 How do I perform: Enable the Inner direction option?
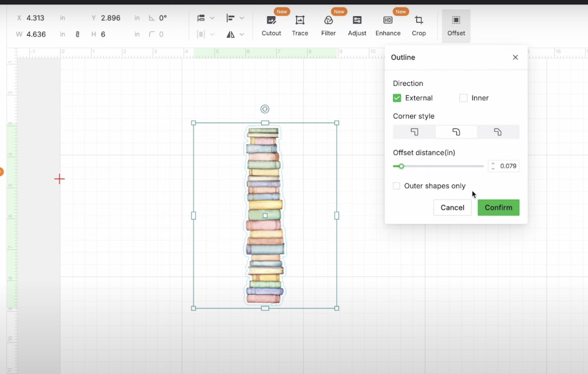point(463,98)
